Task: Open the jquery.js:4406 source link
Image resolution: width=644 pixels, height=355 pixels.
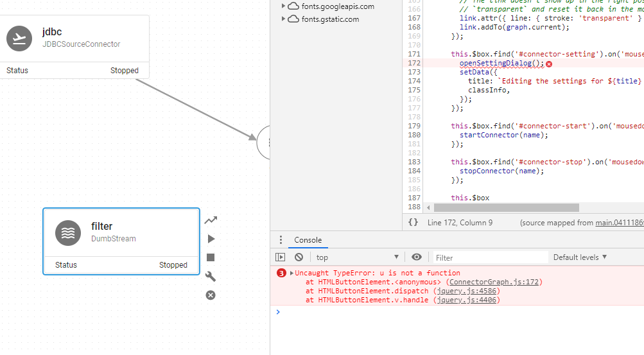Action: 467,300
